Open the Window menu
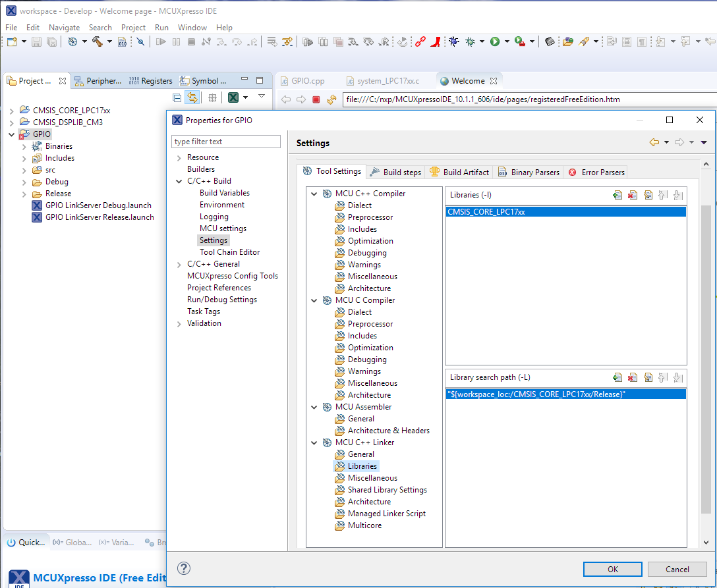717x588 pixels. (x=192, y=28)
